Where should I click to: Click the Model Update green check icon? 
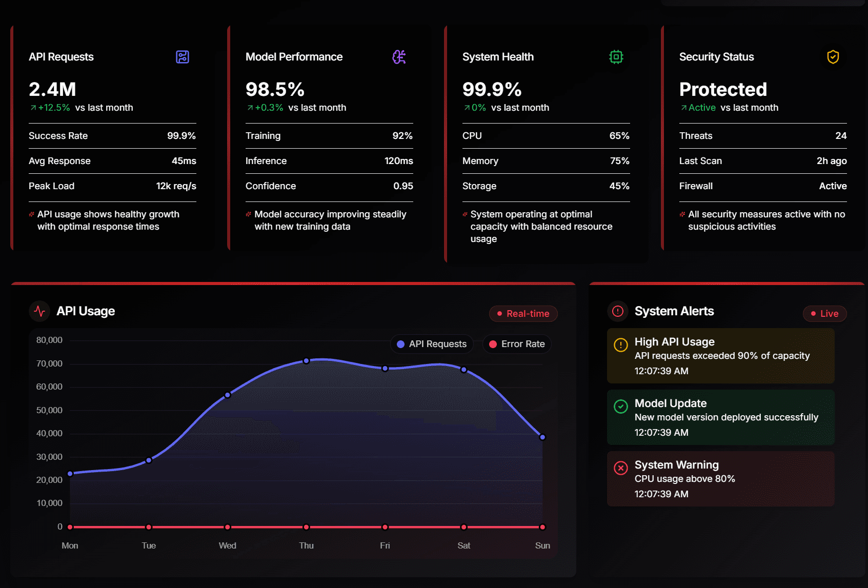pyautogui.click(x=621, y=407)
